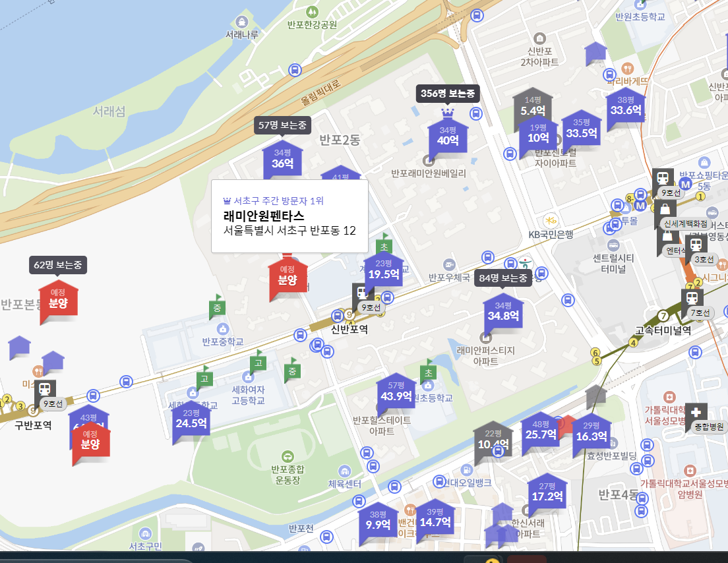Click the 고속터미널역 station label

pos(663,330)
